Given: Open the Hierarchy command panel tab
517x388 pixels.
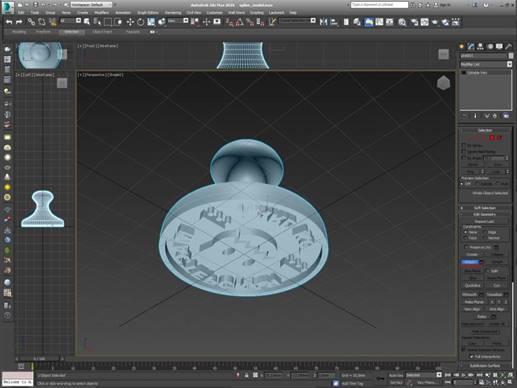Looking at the screenshot, I should tap(480, 46).
